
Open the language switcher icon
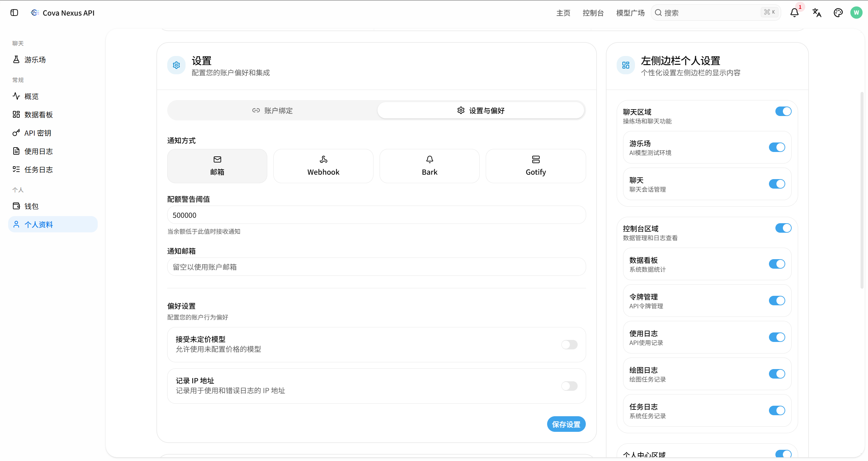pyautogui.click(x=817, y=13)
